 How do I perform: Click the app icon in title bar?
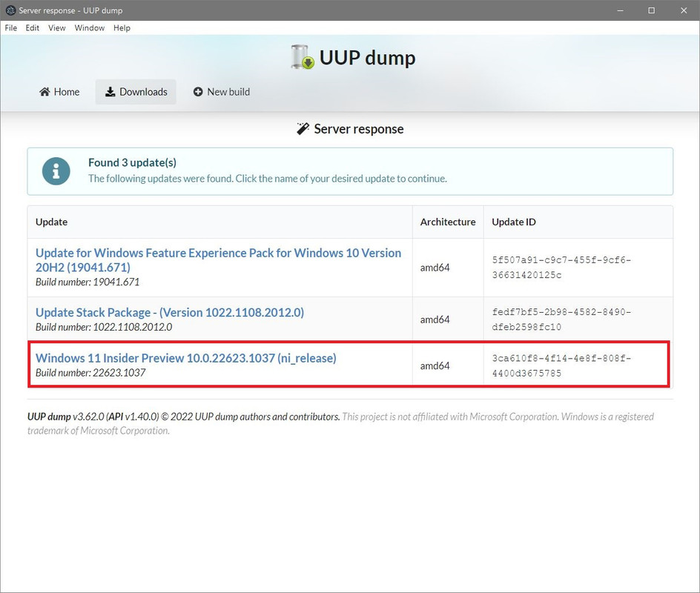tap(10, 10)
